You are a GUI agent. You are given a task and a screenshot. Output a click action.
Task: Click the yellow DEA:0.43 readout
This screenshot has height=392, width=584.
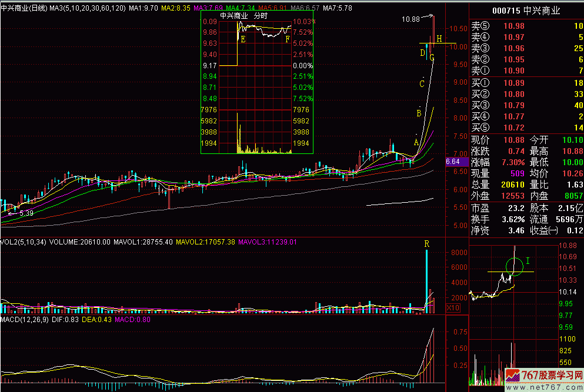tap(96, 319)
